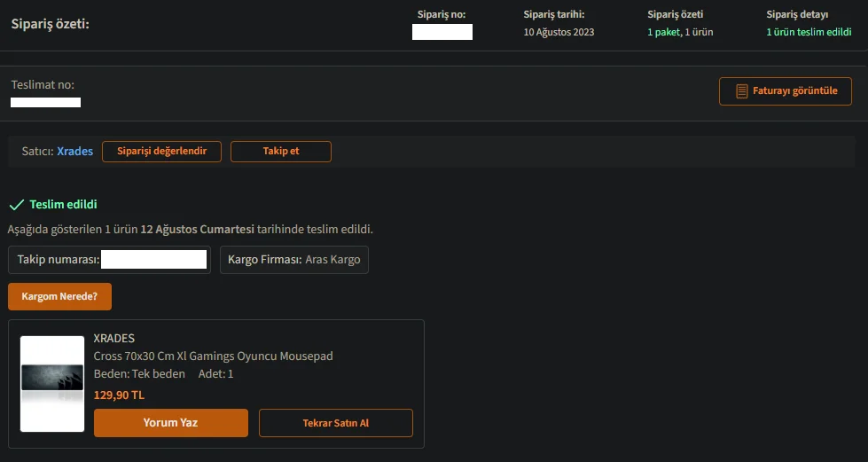Viewport: 868px width, 462px height.
Task: Click the Beden: Tek beden text
Action: (x=139, y=374)
